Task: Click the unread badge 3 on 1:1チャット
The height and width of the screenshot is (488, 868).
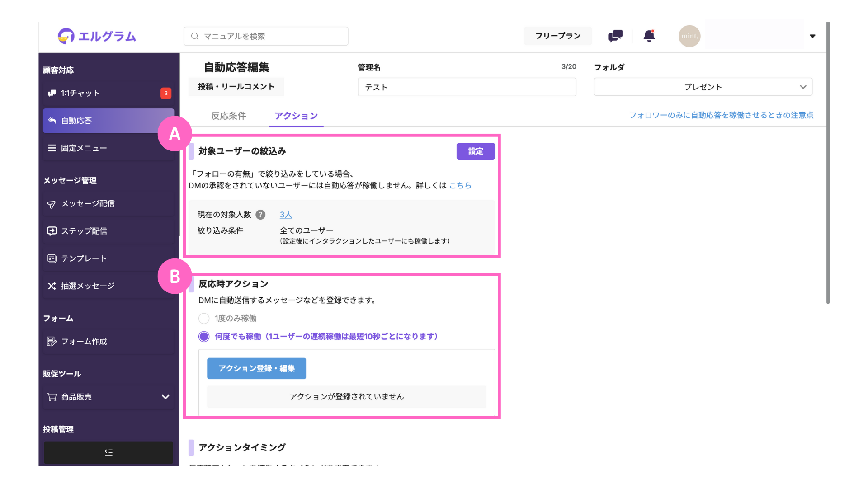Action: (166, 93)
